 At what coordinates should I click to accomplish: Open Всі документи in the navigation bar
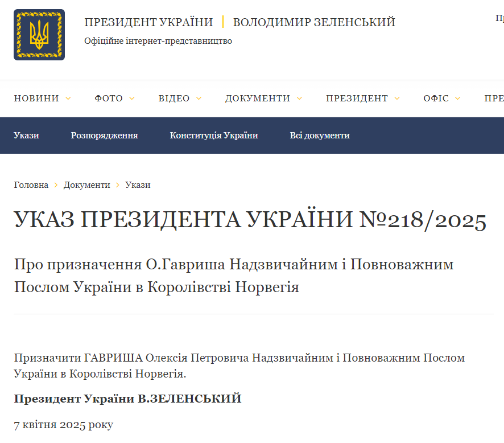(x=320, y=136)
